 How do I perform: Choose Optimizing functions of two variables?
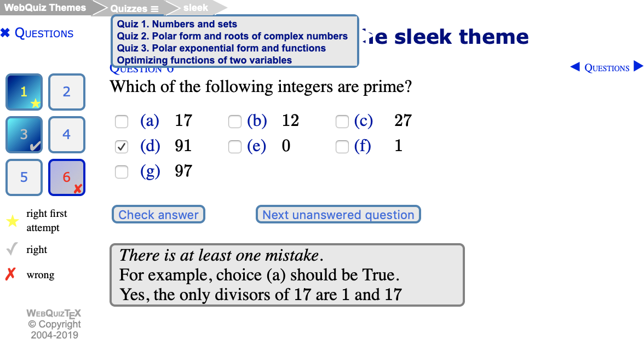(x=204, y=60)
